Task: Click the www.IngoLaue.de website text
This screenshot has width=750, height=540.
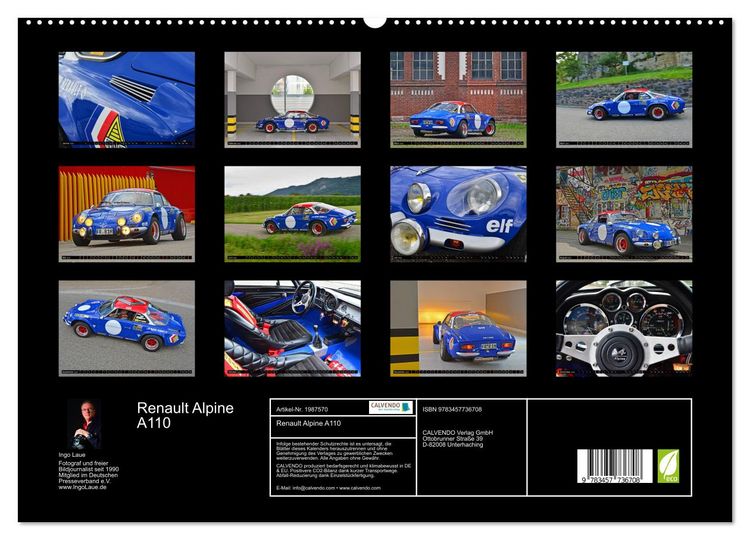Action: (x=82, y=487)
